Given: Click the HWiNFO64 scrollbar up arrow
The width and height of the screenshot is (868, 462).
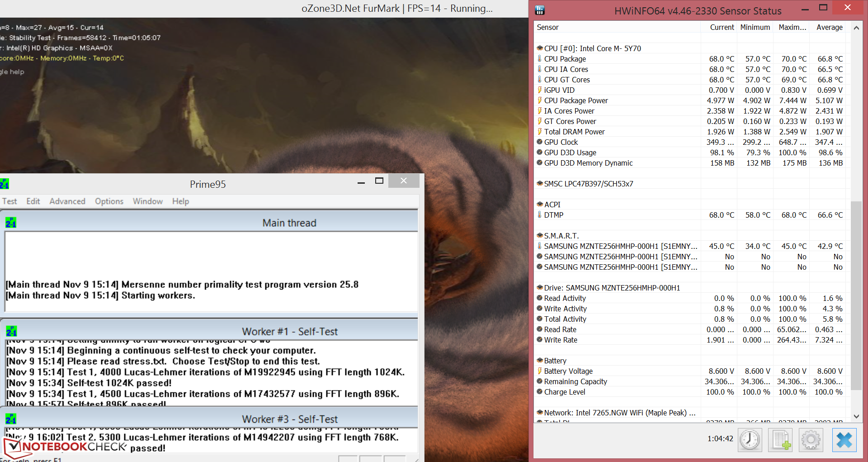Looking at the screenshot, I should [856, 28].
